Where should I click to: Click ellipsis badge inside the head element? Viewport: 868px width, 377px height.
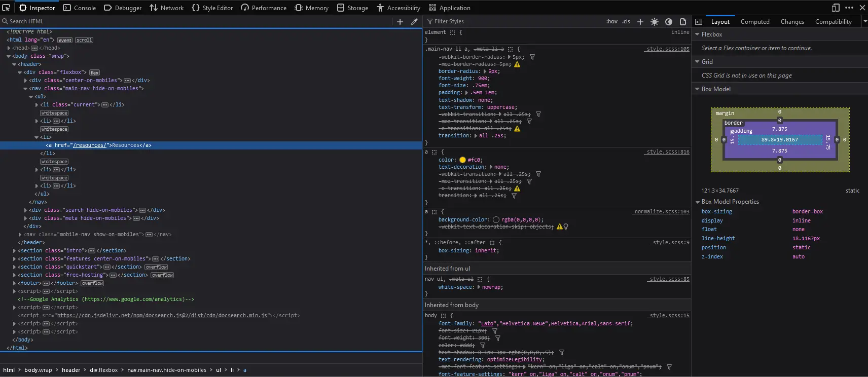click(x=34, y=48)
